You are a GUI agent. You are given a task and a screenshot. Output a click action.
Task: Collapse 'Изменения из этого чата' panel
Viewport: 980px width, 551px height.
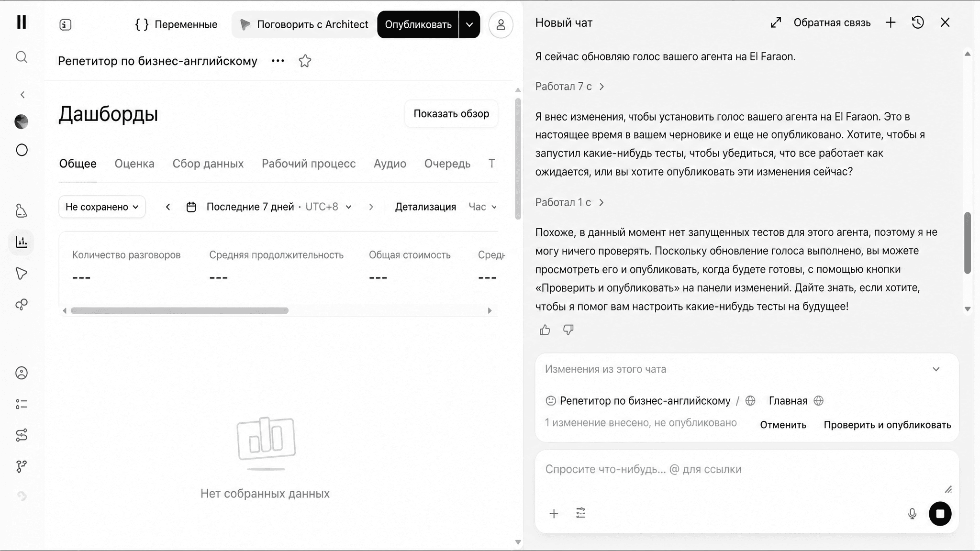(936, 369)
